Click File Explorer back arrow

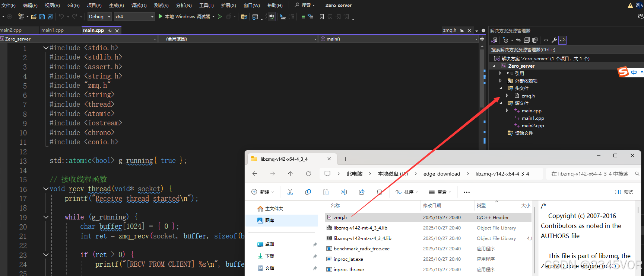point(255,174)
